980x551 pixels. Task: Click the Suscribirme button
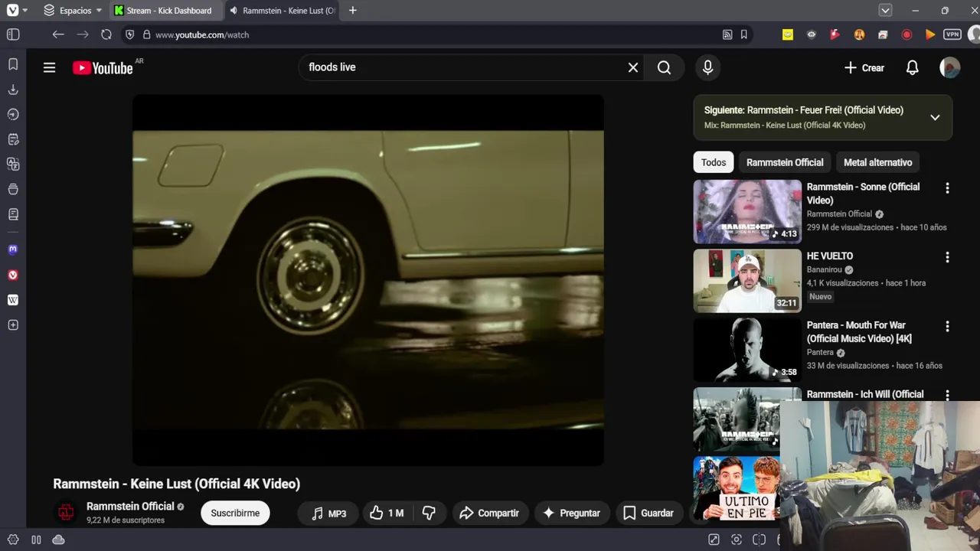(x=235, y=513)
